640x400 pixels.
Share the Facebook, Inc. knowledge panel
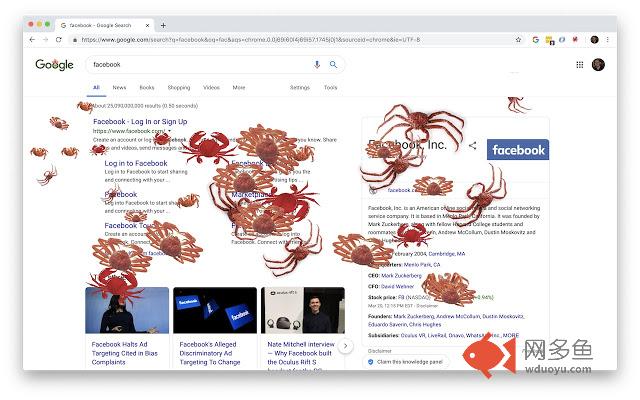(x=473, y=145)
